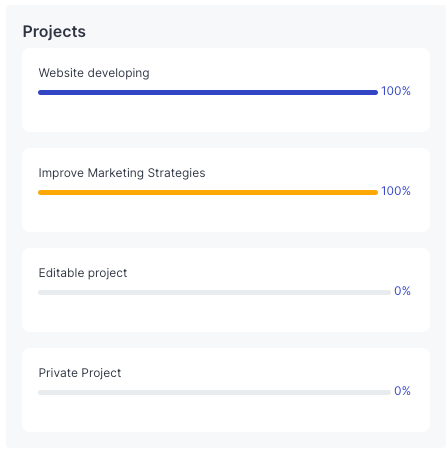The image size is (447, 453).
Task: Click the word Strategies in the marketing title
Action: click(x=176, y=173)
